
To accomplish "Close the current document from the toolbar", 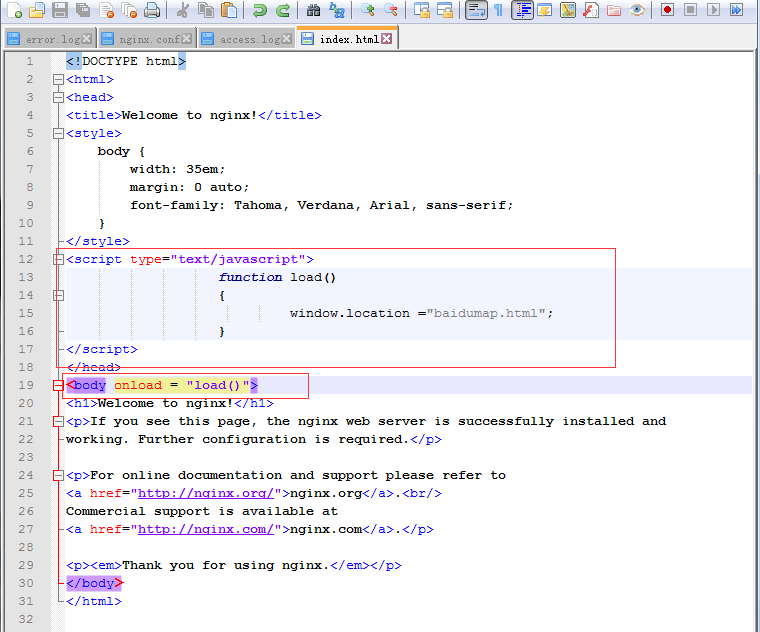I will (107, 10).
